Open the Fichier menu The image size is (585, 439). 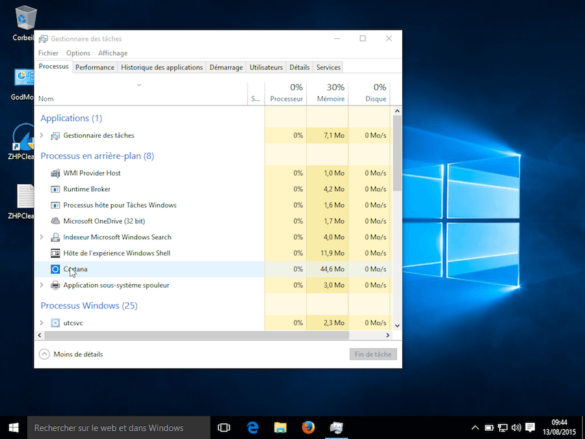click(x=48, y=53)
